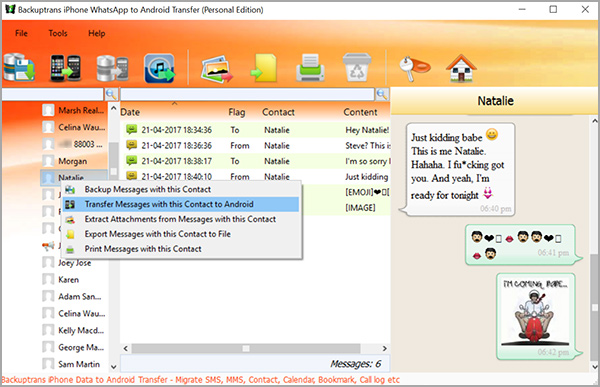Select the Adam San... contact
The width and height of the screenshot is (600, 387).
click(74, 297)
